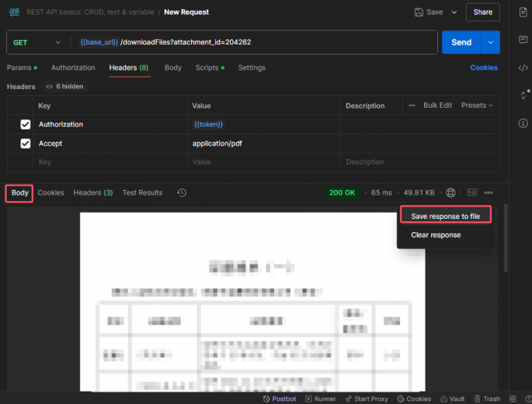Click the 65 ms response time
The height and width of the screenshot is (404, 532).
pyautogui.click(x=381, y=193)
